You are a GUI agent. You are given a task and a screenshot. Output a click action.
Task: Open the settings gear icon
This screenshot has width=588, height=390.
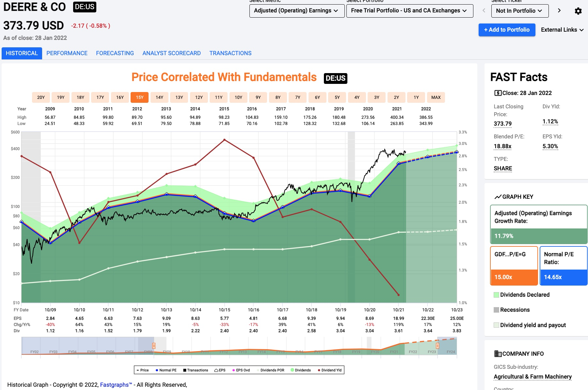point(578,11)
